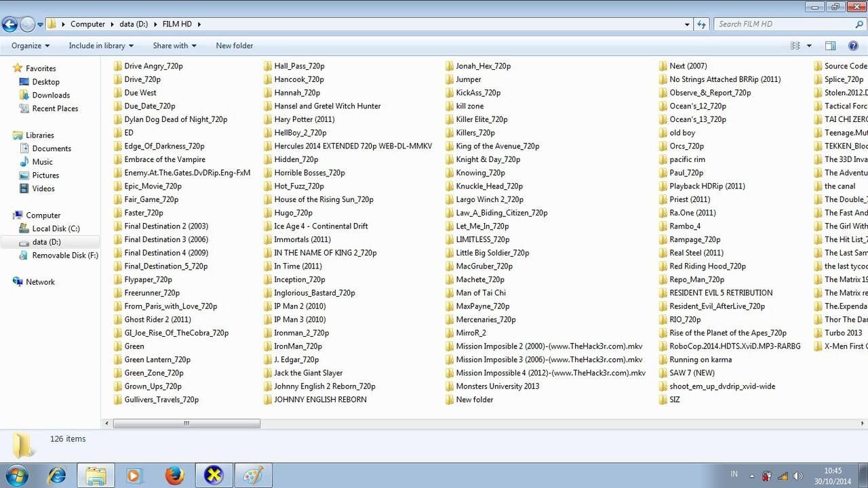Open the Music library
The height and width of the screenshot is (488, 868).
coord(42,162)
